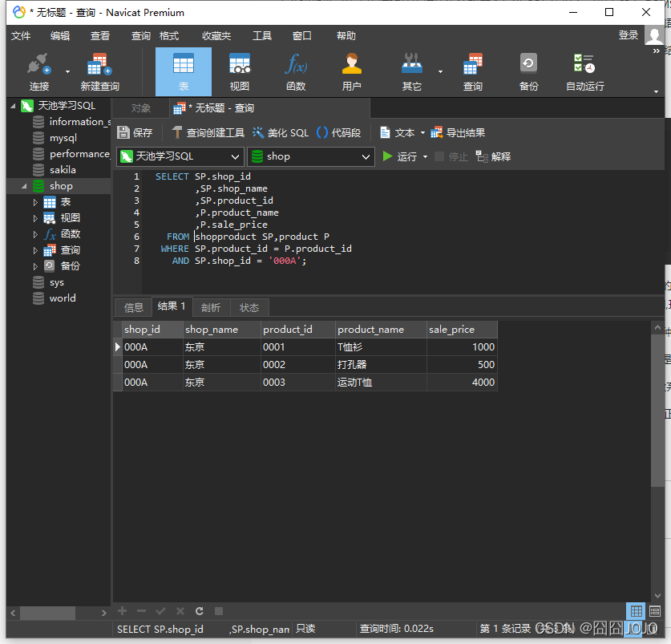
Task: Click the sidebar horizontal scrollbar right arrow
Action: (x=104, y=614)
